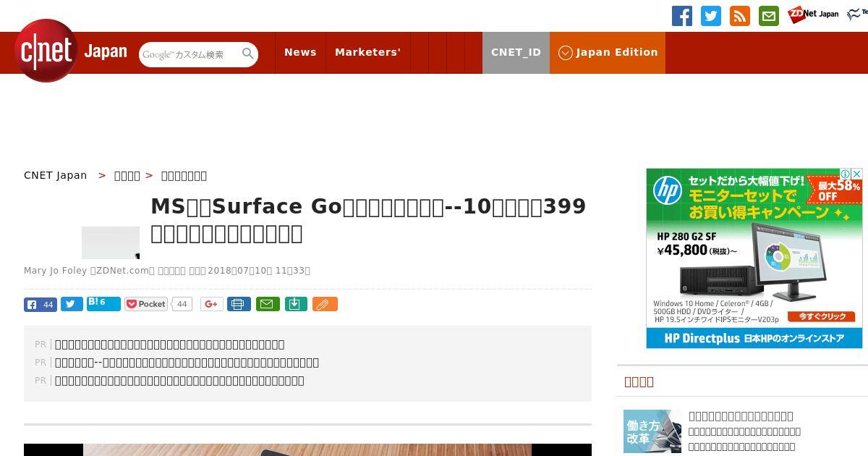Close the HP ad with X icon
868x456 pixels.
point(856,174)
